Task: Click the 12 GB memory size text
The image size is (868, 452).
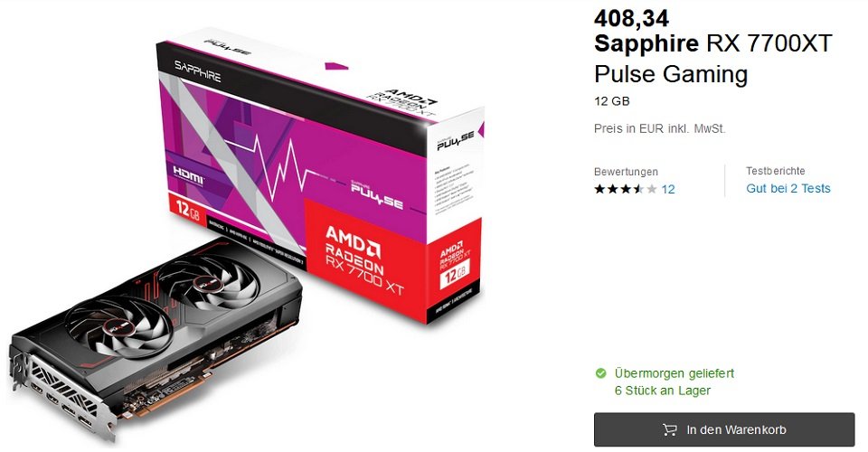Action: (x=612, y=101)
